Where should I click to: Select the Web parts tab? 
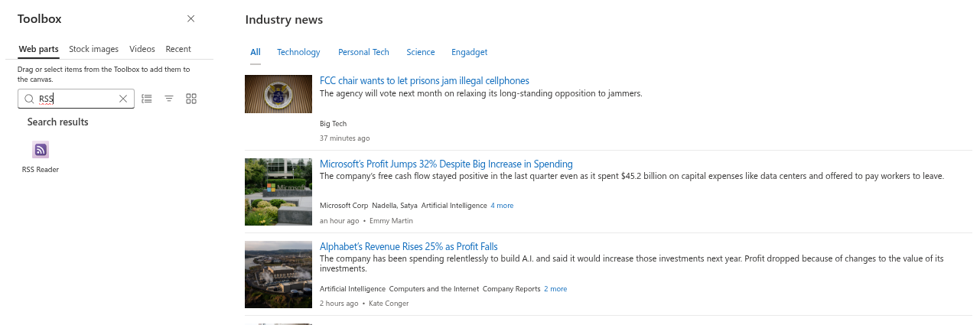tap(38, 49)
